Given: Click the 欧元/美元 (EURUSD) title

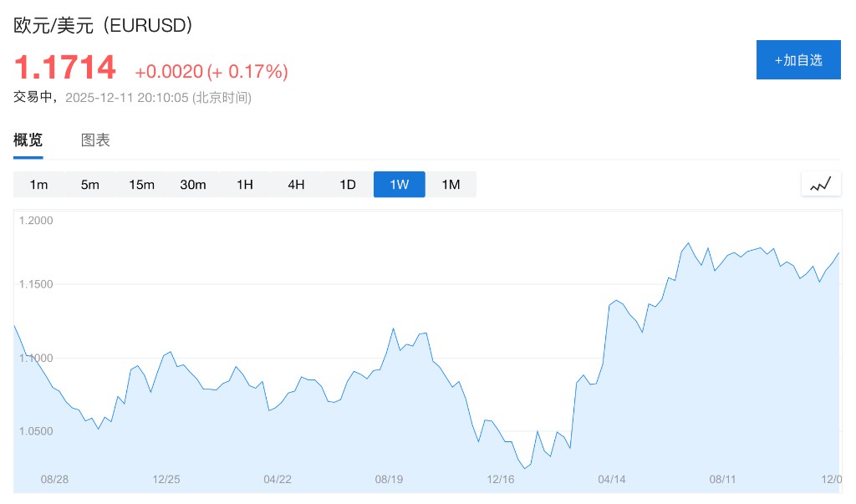Looking at the screenshot, I should (104, 25).
